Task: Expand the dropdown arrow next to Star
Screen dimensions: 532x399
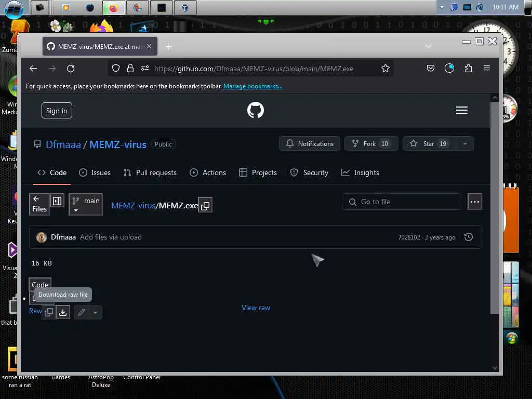Action: (x=465, y=144)
